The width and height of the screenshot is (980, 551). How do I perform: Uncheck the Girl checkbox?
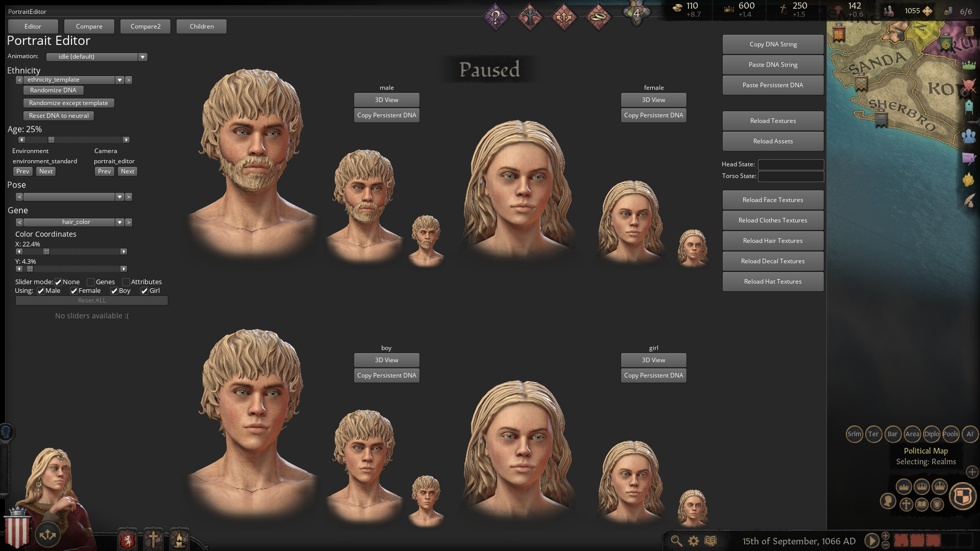pyautogui.click(x=145, y=291)
